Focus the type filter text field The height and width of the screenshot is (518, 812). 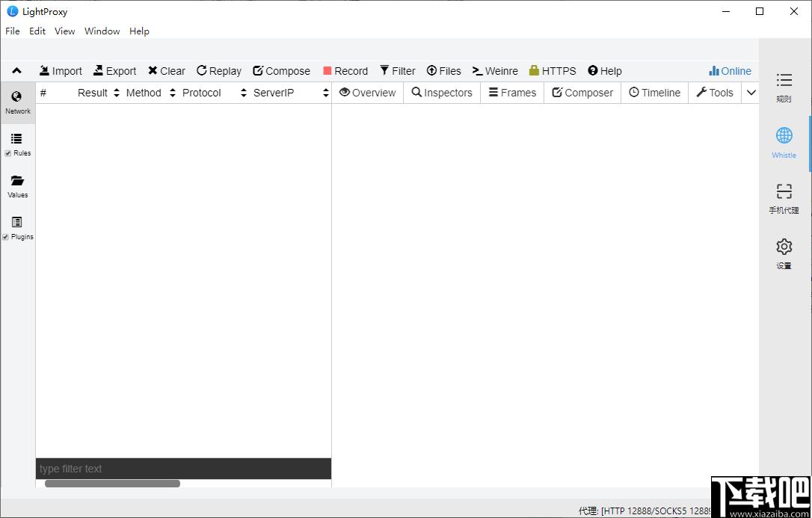tap(183, 469)
